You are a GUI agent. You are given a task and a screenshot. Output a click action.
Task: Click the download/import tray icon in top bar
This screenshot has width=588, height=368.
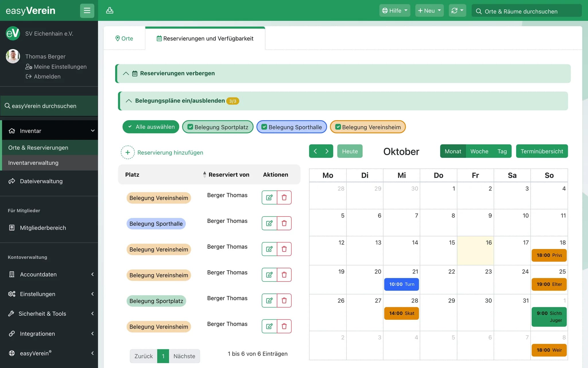click(110, 11)
